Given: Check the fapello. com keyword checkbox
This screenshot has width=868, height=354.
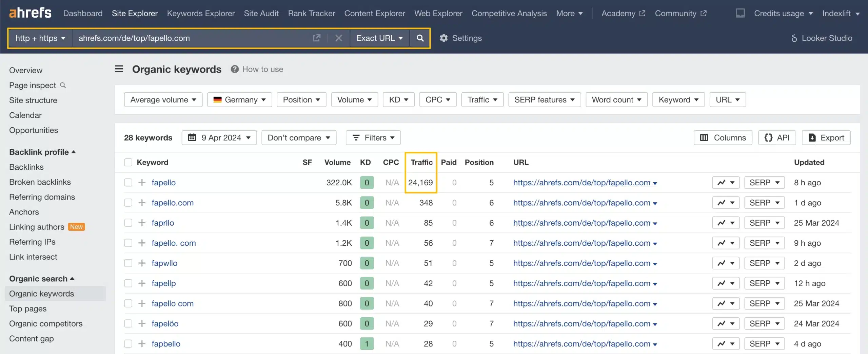Looking at the screenshot, I should click(x=128, y=243).
